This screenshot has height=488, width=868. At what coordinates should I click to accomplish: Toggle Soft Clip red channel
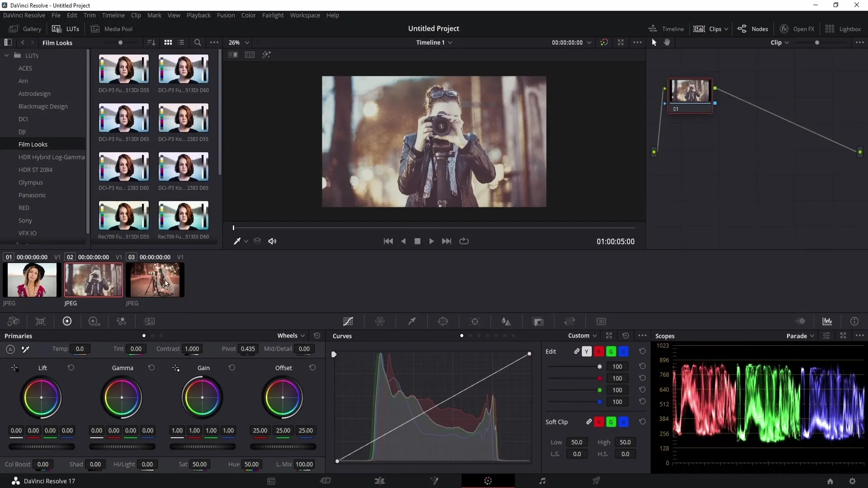click(x=599, y=422)
